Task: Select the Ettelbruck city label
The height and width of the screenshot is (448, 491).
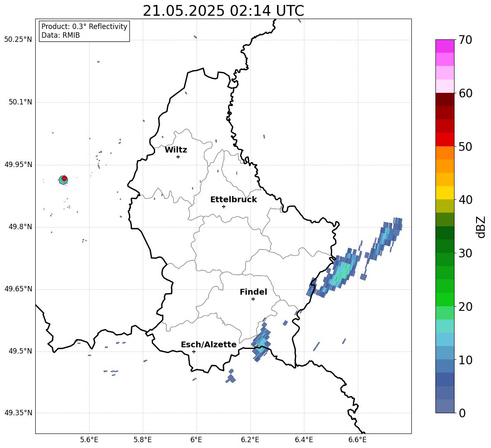Action: click(233, 200)
